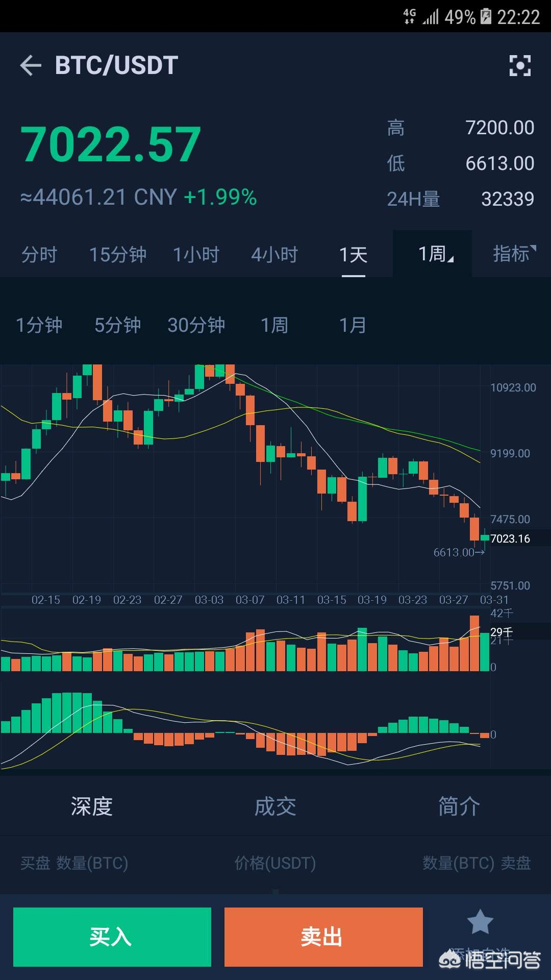Tap the 4G signal indicator
Viewport: 551px width, 980px height.
tap(410, 16)
